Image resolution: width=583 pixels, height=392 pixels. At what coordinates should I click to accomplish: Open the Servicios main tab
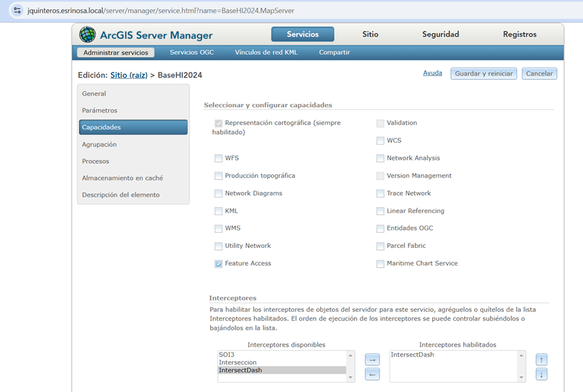pyautogui.click(x=303, y=34)
